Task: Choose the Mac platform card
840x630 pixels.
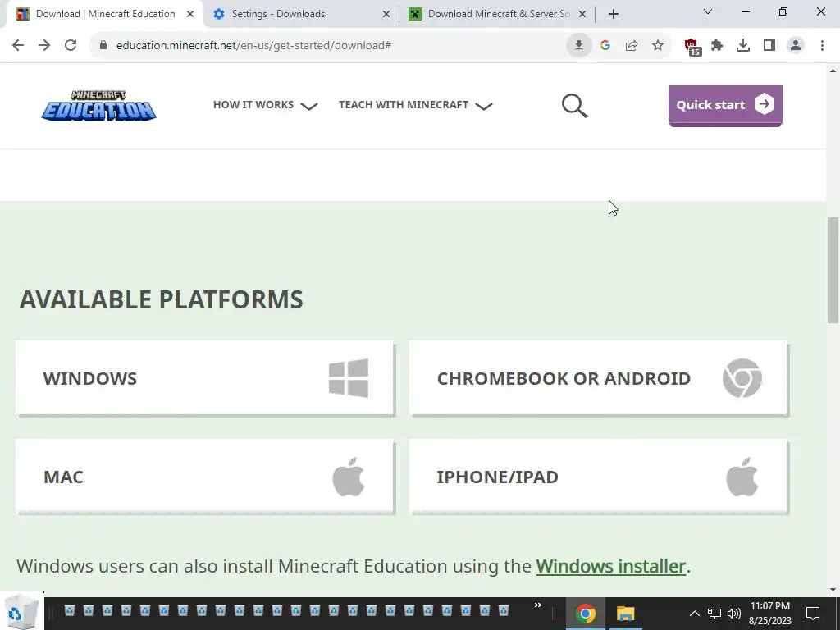Action: coord(204,477)
